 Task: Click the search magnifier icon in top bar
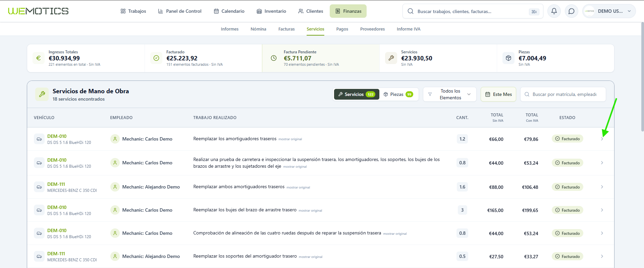410,11
